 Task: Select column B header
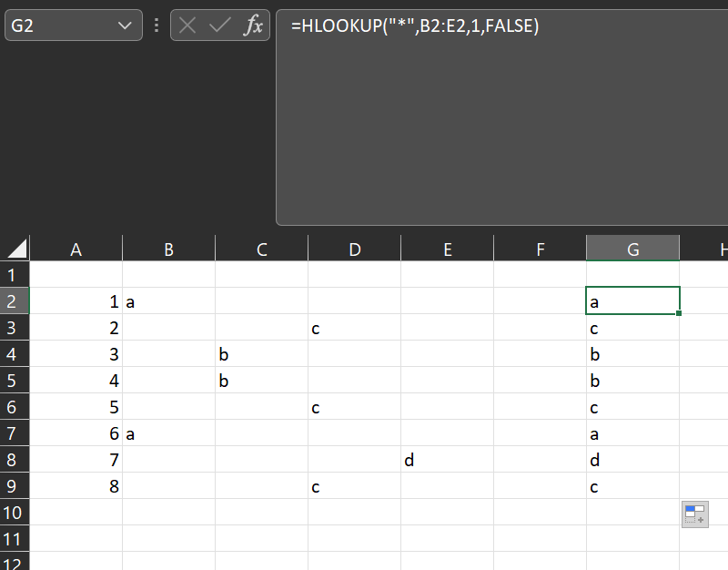coord(169,249)
